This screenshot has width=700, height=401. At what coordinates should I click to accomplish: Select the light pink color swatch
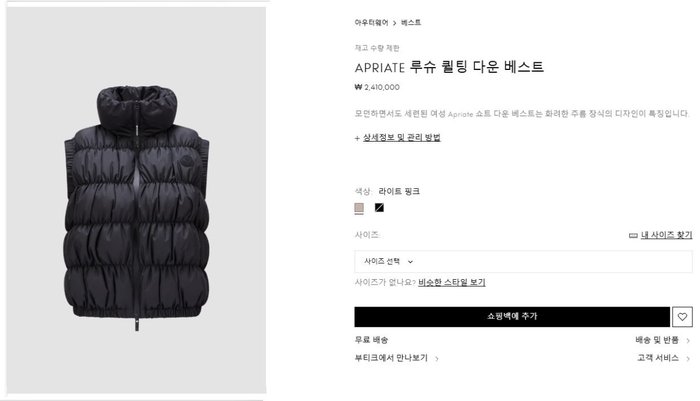[x=359, y=208]
